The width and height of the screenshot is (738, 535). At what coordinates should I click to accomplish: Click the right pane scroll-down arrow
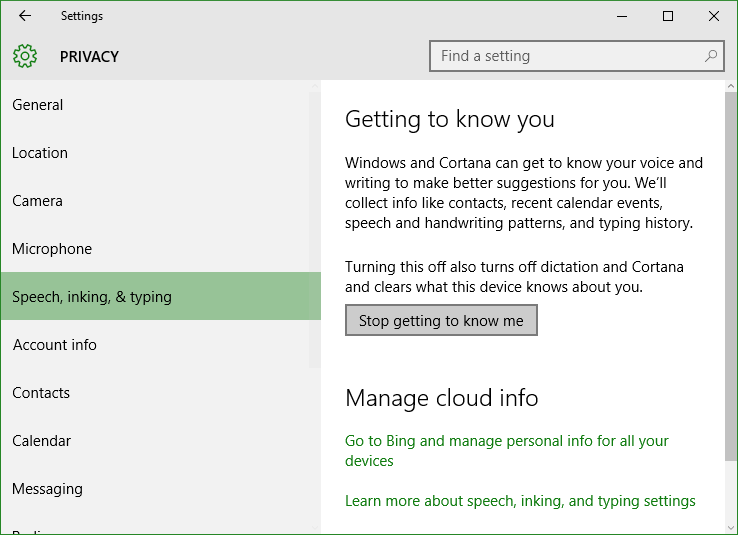(x=730, y=527)
